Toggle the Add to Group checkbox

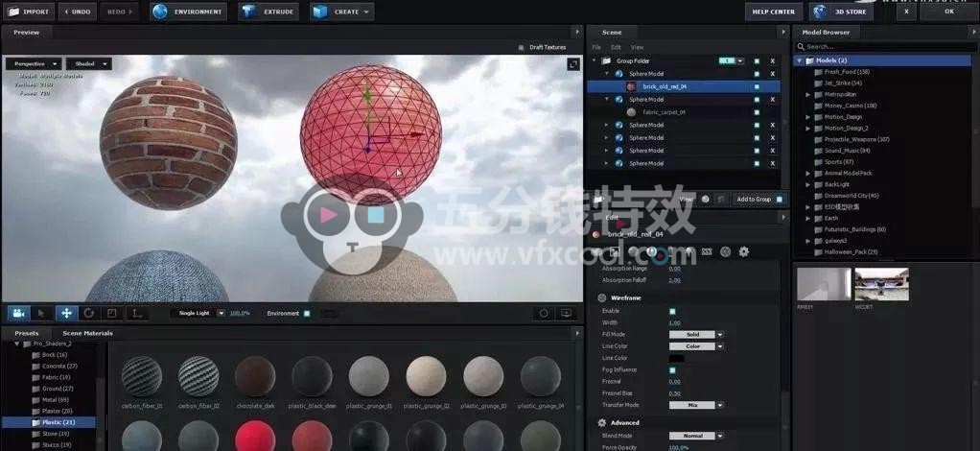tap(780, 200)
